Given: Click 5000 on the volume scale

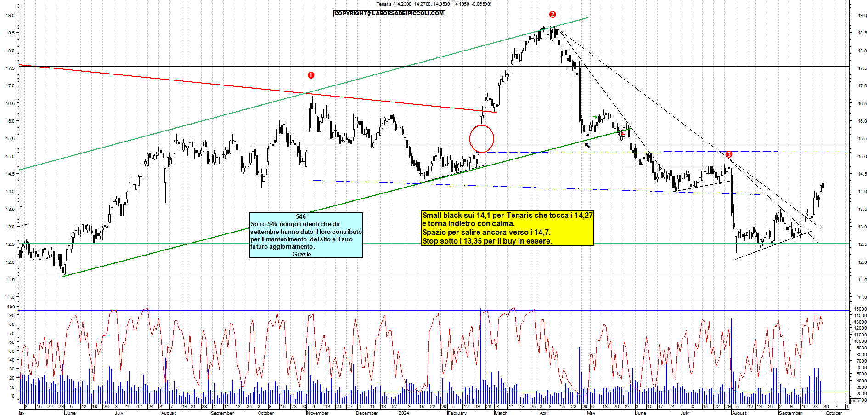Looking at the screenshot, I should pyautogui.click(x=861, y=374).
